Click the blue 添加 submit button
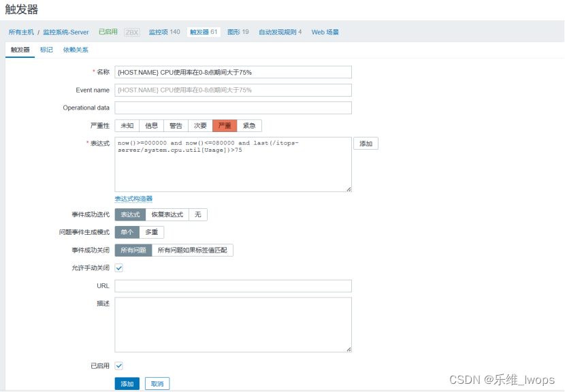This screenshot has height=392, width=565. pos(127,384)
